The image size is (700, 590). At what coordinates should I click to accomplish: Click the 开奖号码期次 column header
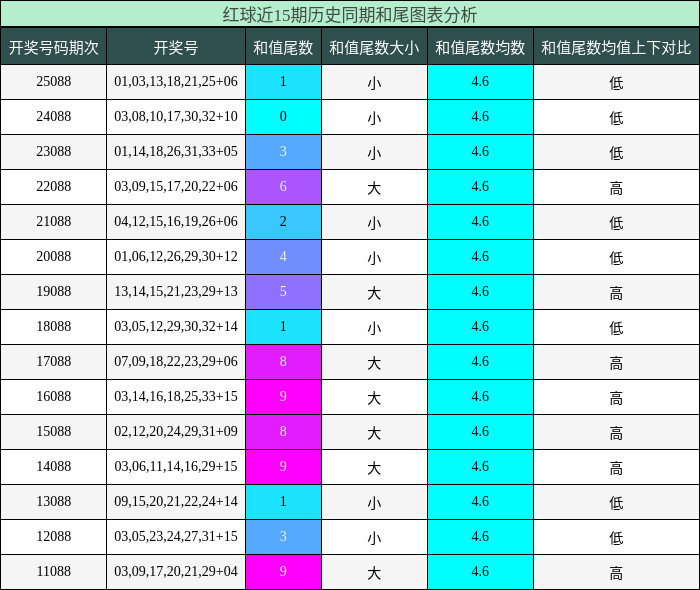click(x=54, y=46)
